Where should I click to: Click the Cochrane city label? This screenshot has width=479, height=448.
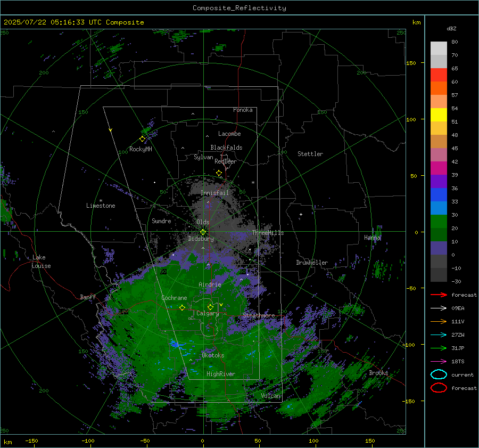click(174, 298)
